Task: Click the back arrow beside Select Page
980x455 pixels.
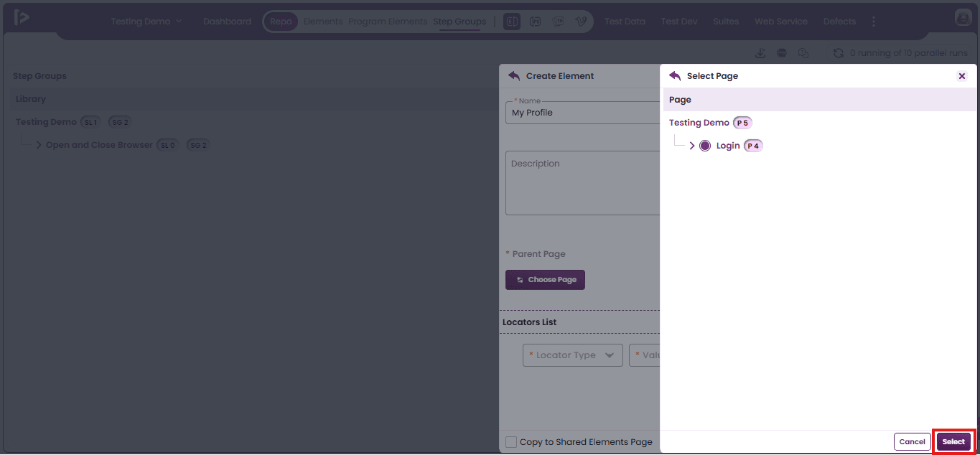Action: click(675, 75)
